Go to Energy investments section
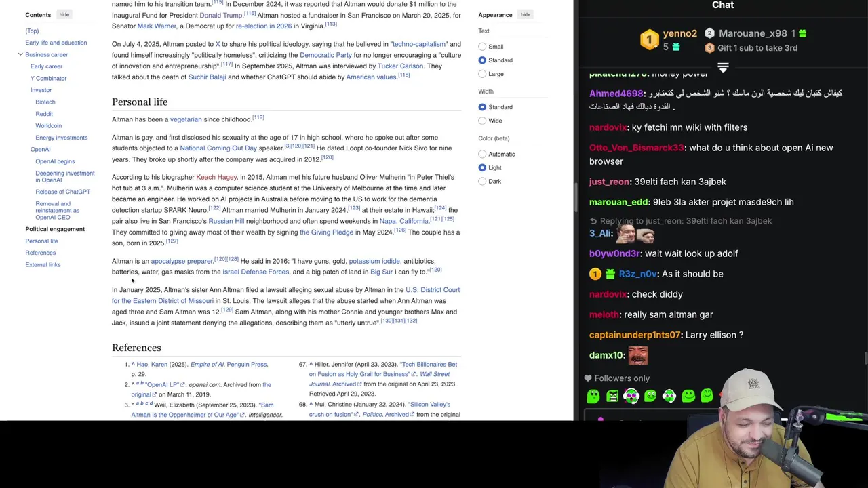The image size is (868, 488). coord(61,138)
